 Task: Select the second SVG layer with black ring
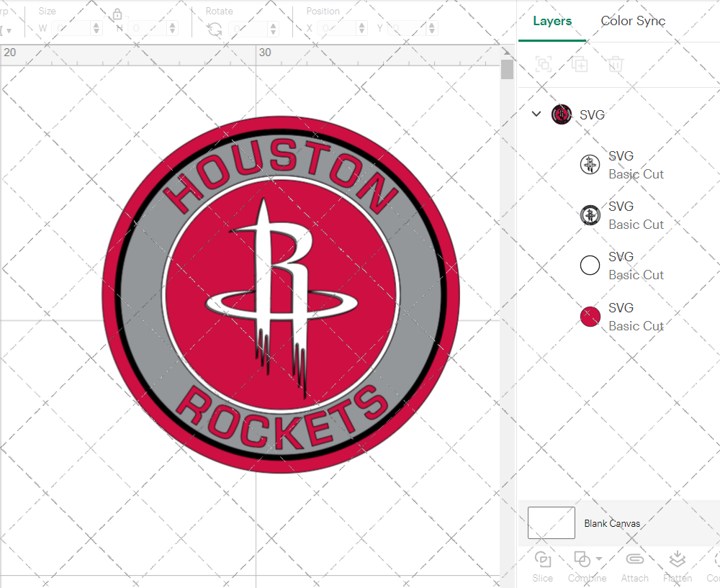(590, 214)
